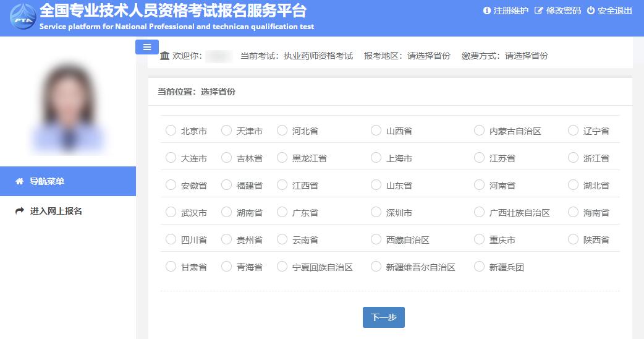Click the 安全退出 logout link
The height and width of the screenshot is (339, 644).
(614, 11)
